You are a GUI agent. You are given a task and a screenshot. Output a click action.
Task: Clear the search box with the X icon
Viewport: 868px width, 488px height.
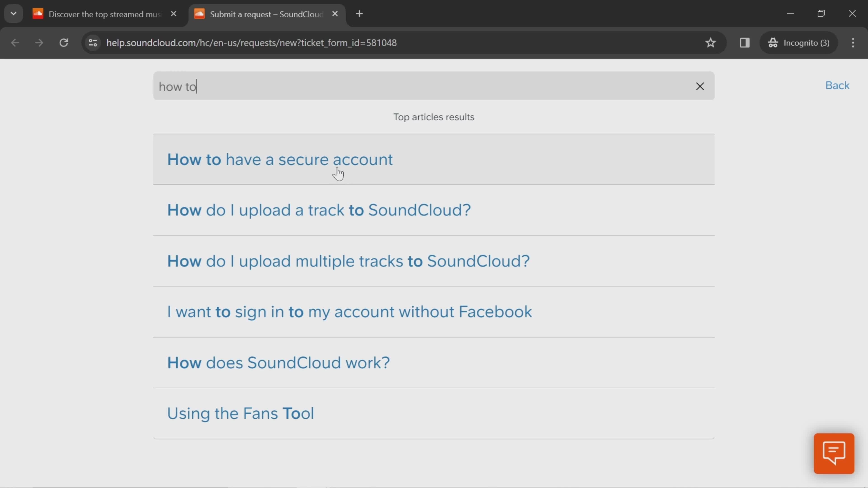[700, 86]
